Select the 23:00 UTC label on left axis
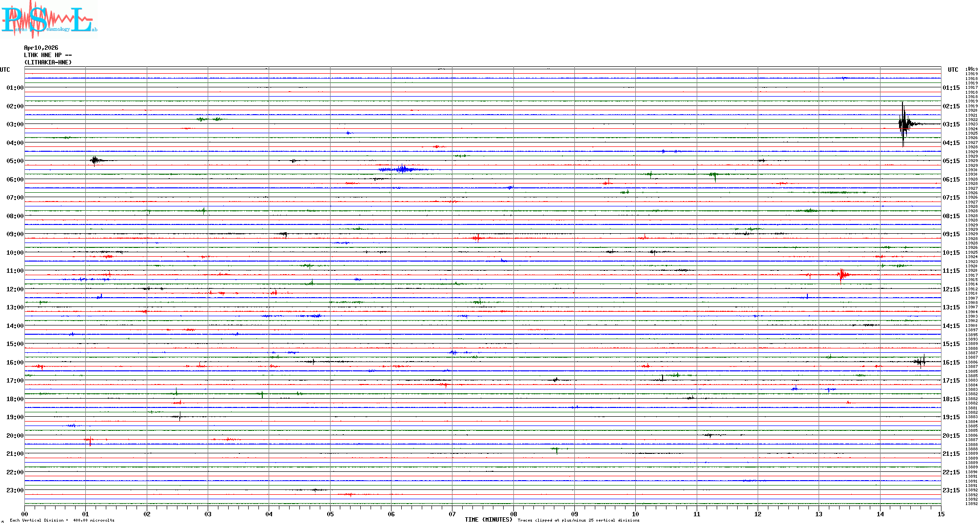Viewport: 980px width, 527px height. point(15,490)
